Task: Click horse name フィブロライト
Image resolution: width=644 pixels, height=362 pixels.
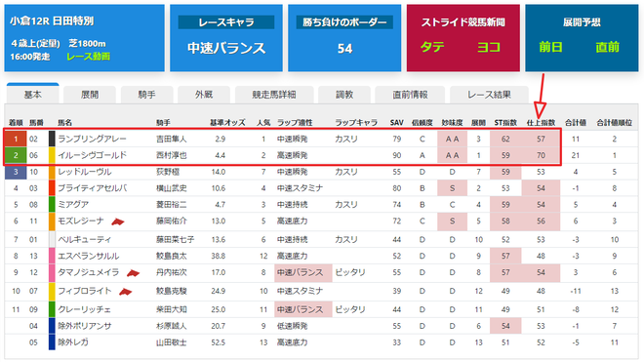Action: click(85, 291)
